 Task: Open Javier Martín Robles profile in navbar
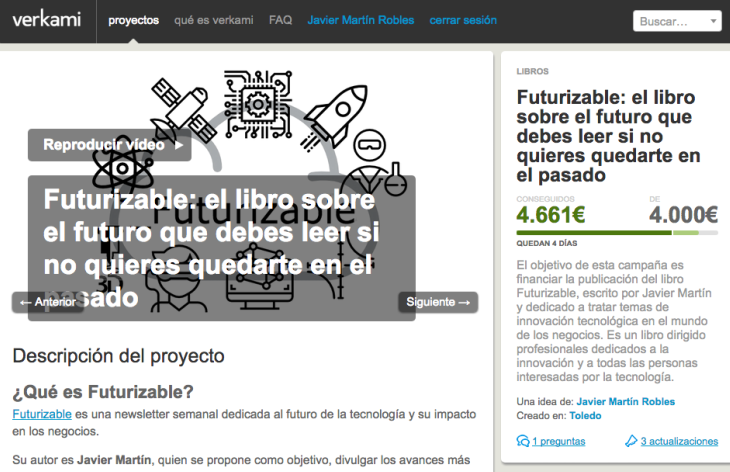361,20
